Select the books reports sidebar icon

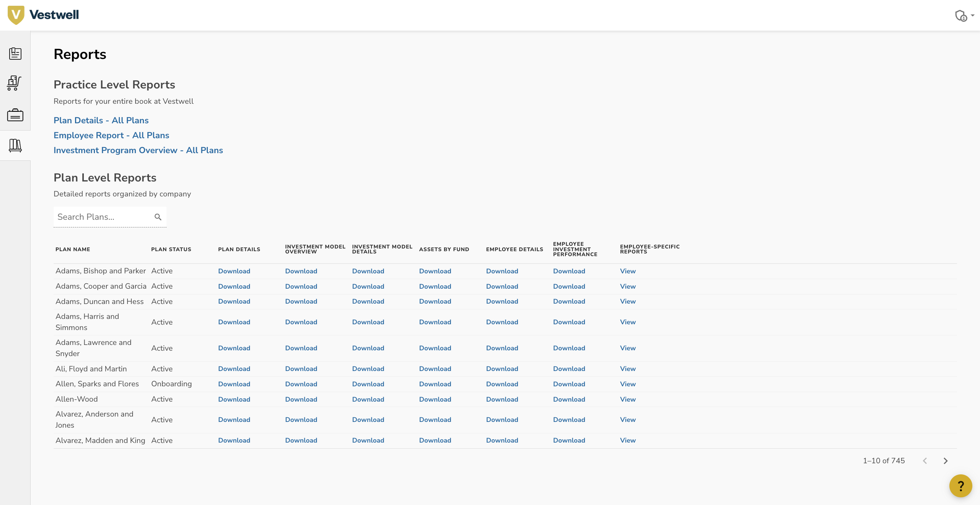pos(15,145)
